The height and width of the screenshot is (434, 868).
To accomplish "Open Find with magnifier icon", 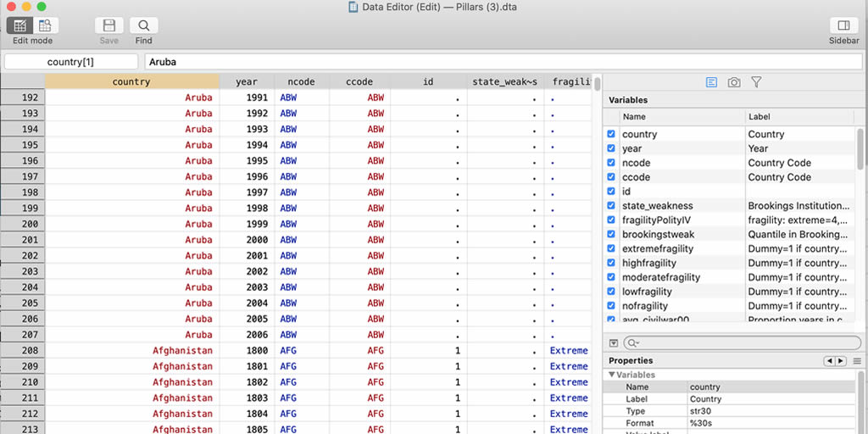I will coord(144,25).
